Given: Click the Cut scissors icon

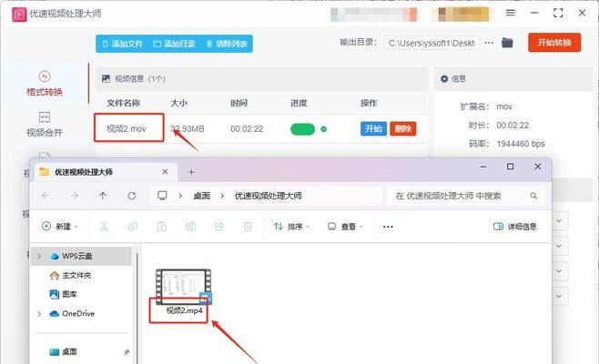Looking at the screenshot, I should tap(104, 227).
